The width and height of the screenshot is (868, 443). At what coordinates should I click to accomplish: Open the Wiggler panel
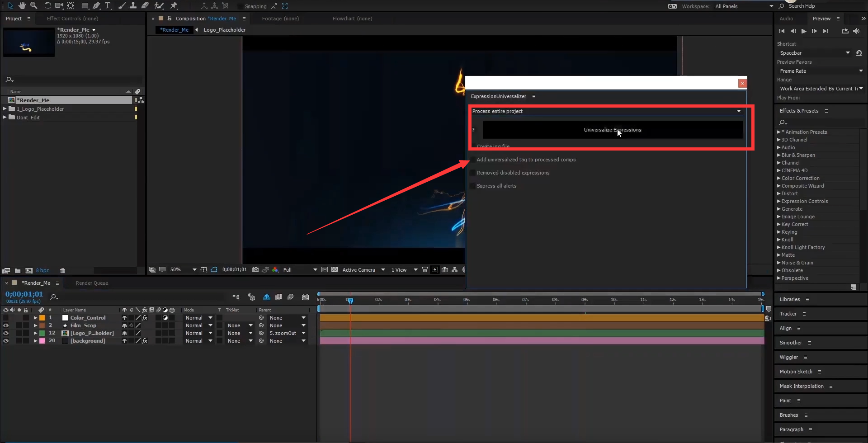click(789, 357)
